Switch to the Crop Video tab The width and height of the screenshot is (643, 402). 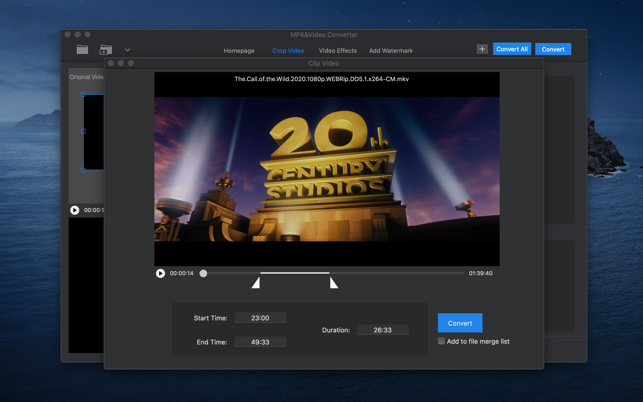tap(288, 51)
